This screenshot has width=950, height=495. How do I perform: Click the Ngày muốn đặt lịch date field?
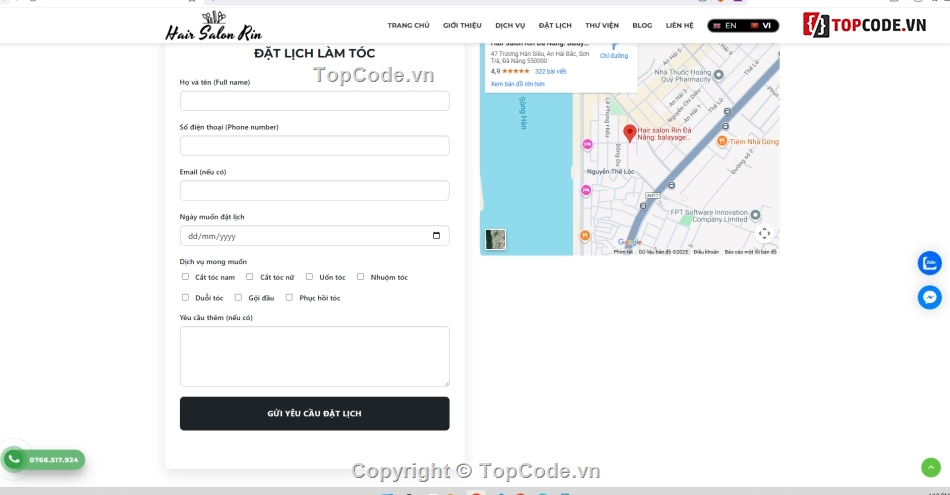pos(314,236)
